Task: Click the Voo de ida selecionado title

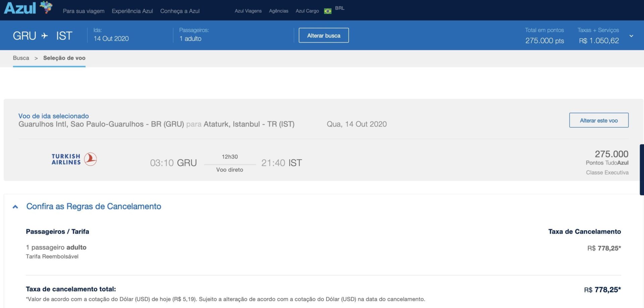Action: (x=53, y=116)
